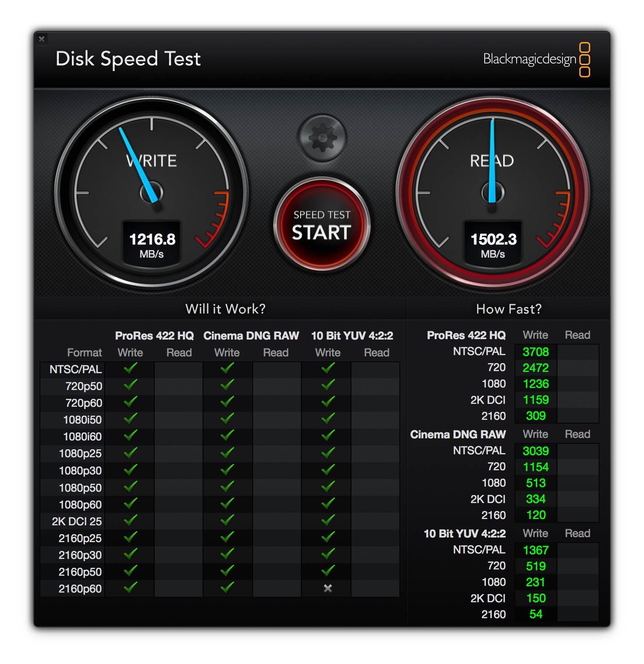Select ProRes NTSC/PAL write value 3708

point(536,352)
